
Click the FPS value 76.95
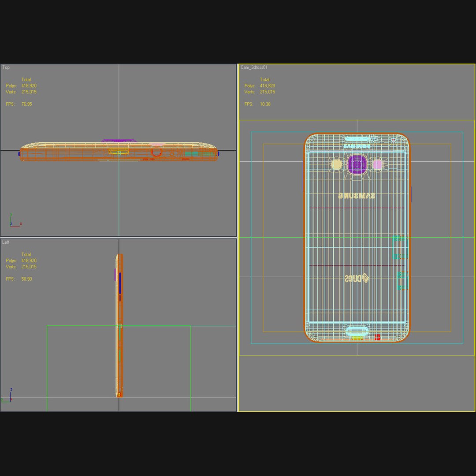(x=26, y=104)
